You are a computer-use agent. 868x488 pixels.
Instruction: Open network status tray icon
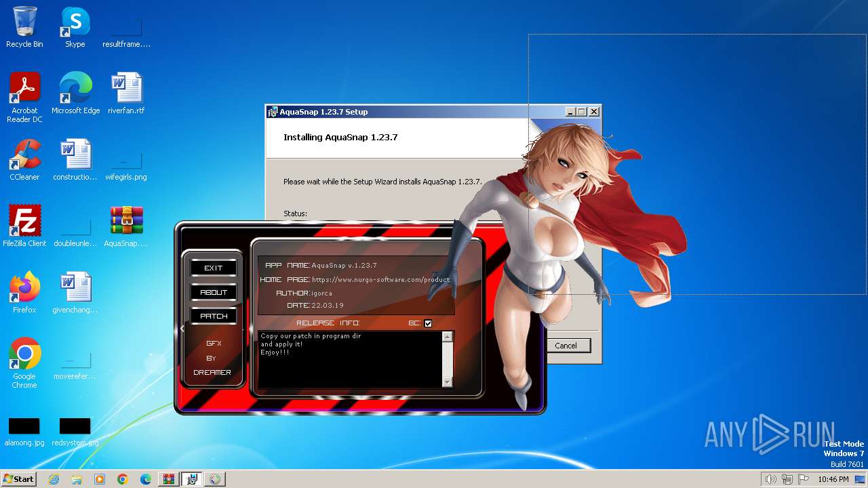tap(787, 479)
